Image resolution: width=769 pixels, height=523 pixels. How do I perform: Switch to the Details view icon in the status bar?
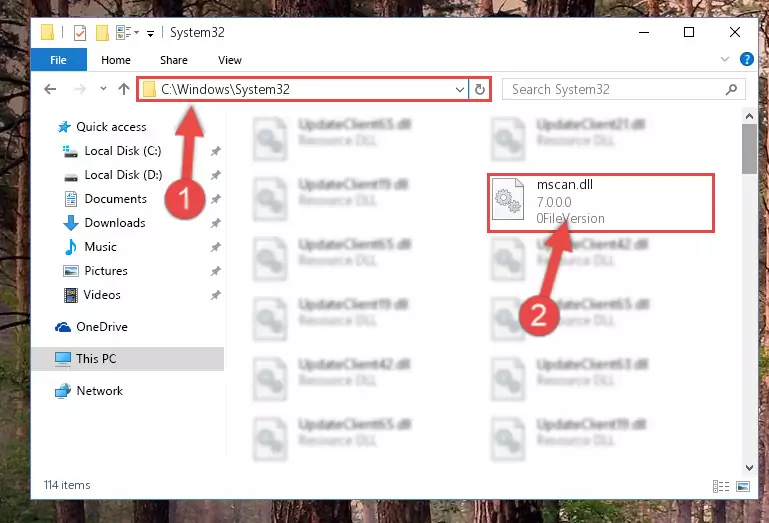(x=720, y=486)
